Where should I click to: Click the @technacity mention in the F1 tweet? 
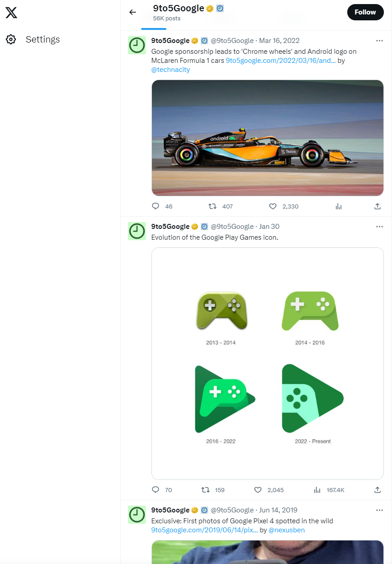[170, 69]
